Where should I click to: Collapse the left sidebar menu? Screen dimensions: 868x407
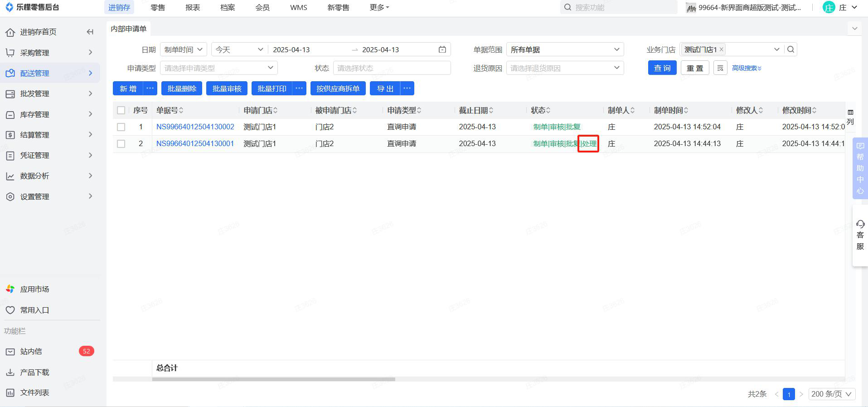tap(90, 32)
